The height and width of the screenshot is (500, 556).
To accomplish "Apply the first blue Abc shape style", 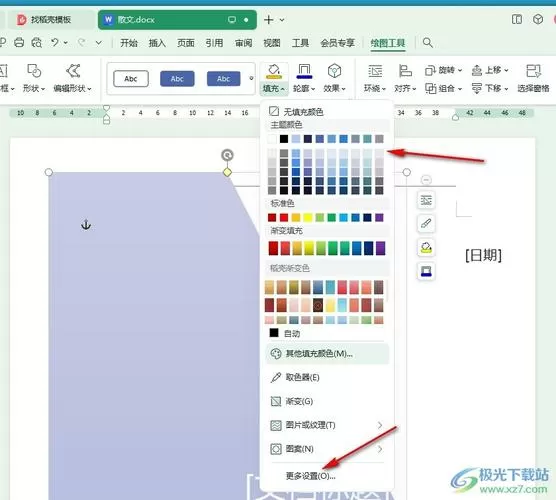I will click(177, 78).
